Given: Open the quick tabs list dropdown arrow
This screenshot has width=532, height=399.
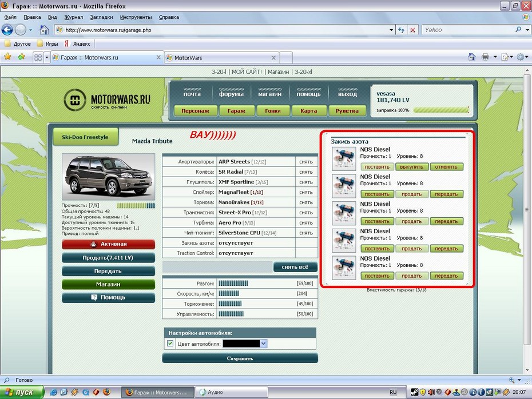Looking at the screenshot, I should [47, 57].
